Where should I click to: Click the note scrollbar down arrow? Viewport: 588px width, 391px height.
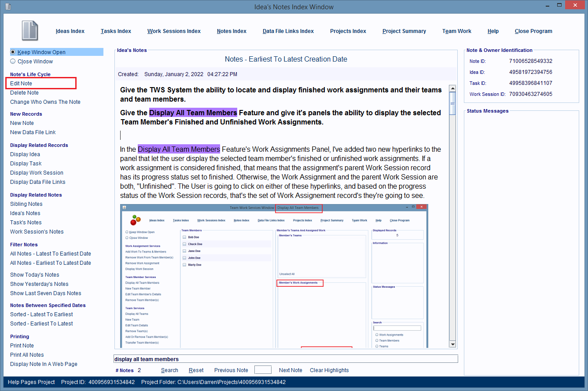pos(452,344)
